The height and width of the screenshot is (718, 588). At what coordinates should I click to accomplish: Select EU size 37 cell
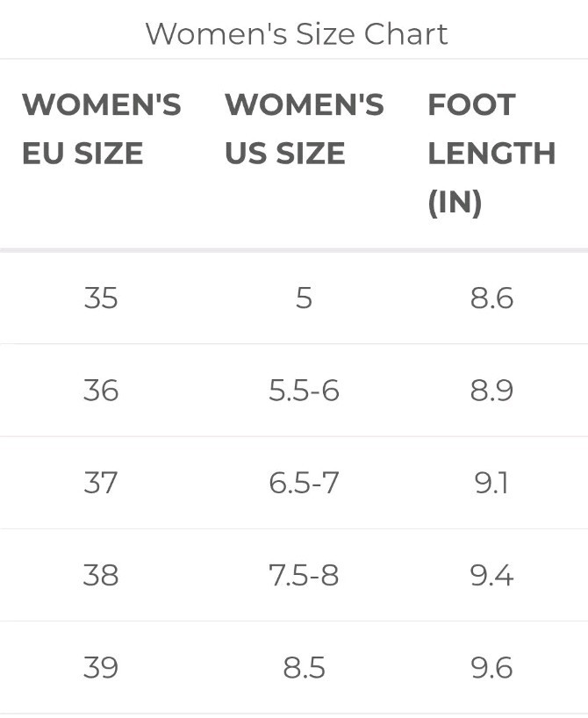pos(101,483)
